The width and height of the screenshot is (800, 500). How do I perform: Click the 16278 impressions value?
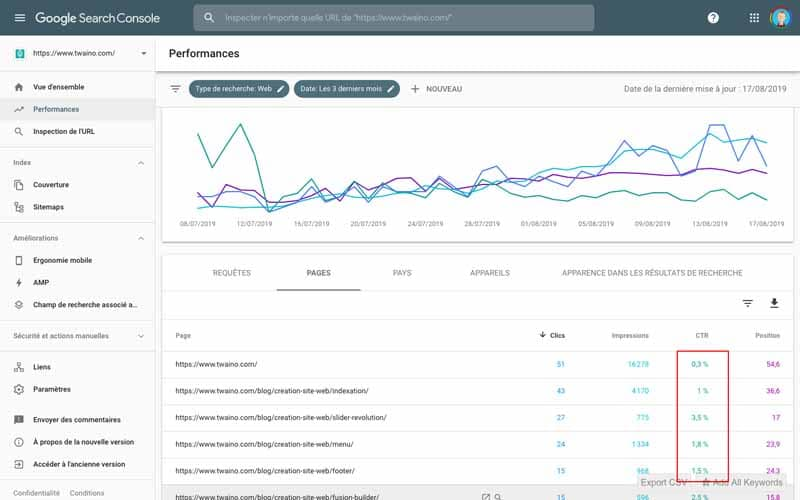(x=638, y=364)
